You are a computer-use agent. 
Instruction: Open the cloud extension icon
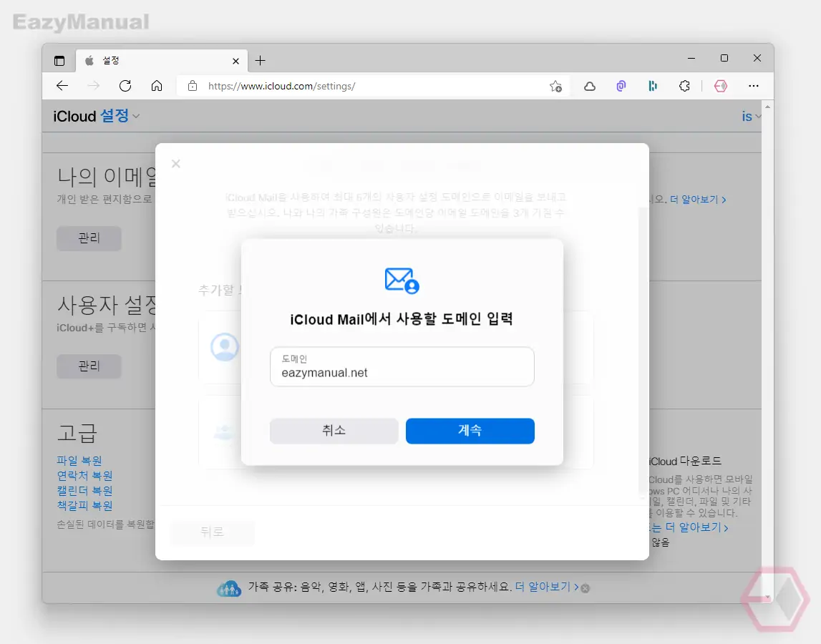point(590,86)
